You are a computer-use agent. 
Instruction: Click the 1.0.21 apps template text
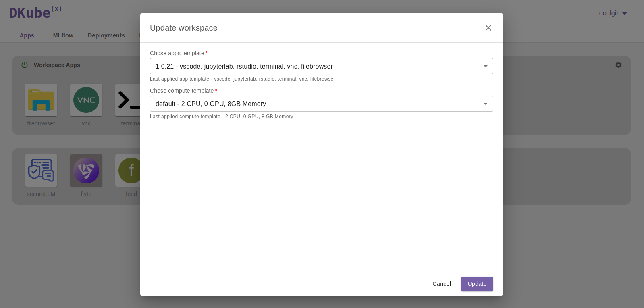pyautogui.click(x=244, y=66)
